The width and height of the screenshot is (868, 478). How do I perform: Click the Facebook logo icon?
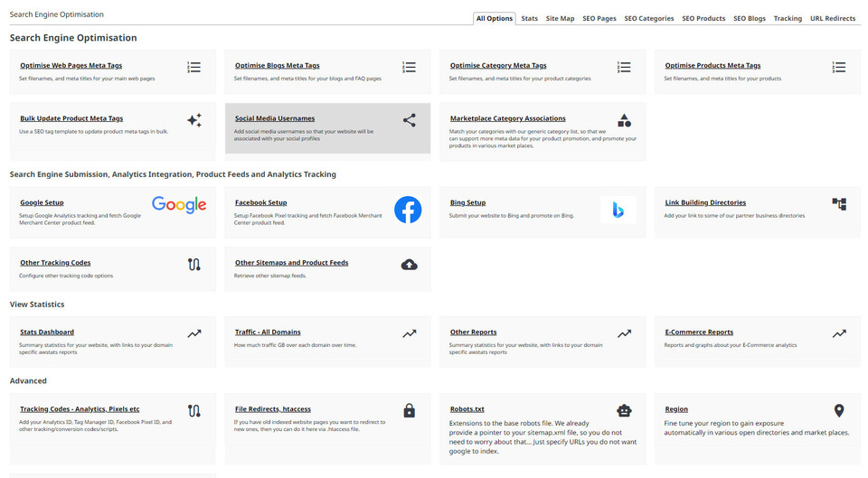408,210
